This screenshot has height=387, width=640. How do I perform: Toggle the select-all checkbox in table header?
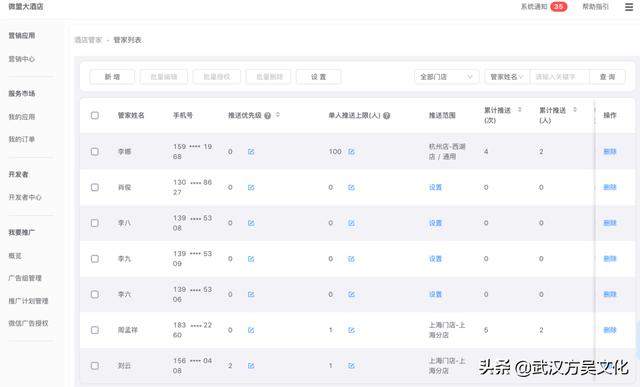click(x=95, y=115)
